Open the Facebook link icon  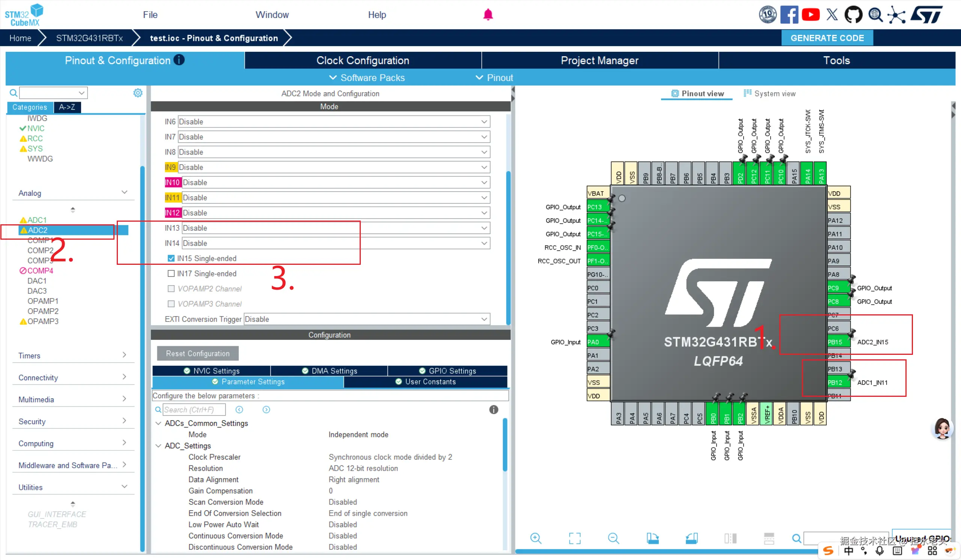coord(789,15)
